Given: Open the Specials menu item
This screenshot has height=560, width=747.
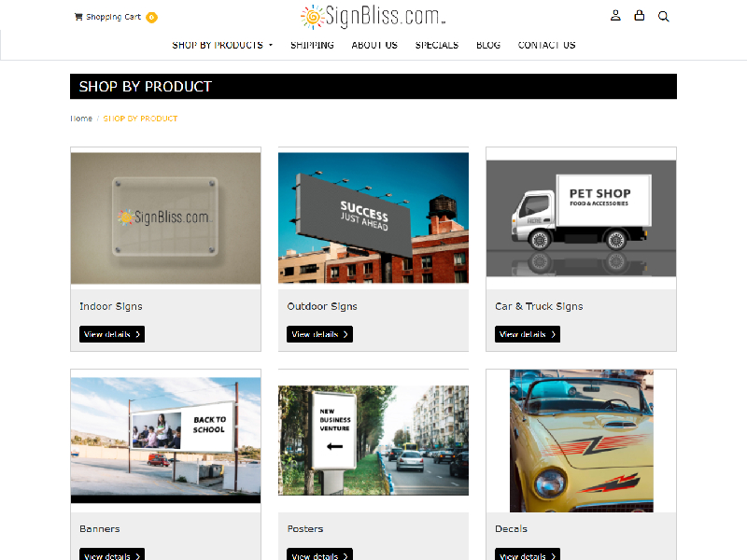Looking at the screenshot, I should [437, 45].
